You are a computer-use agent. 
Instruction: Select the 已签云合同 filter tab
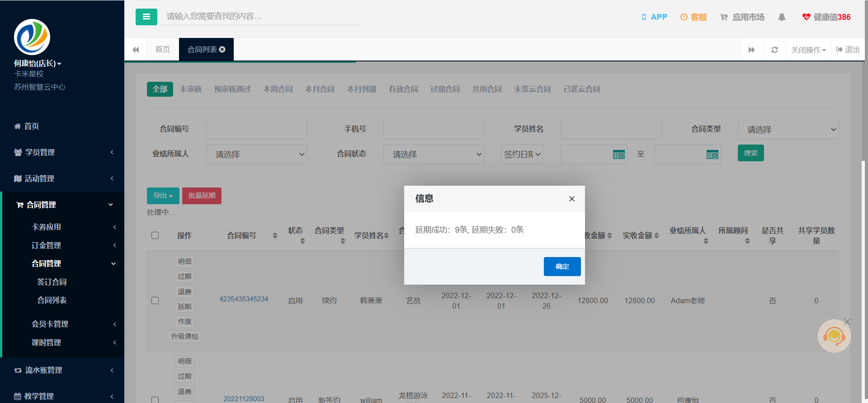point(582,89)
